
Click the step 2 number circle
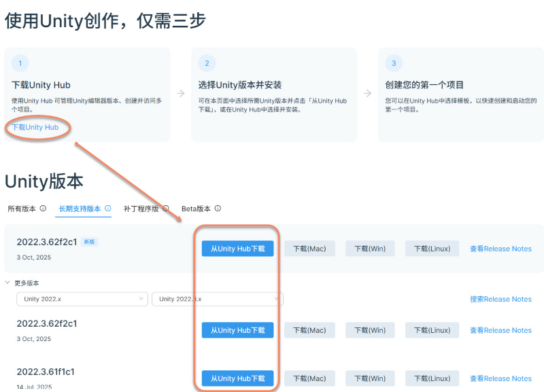[x=207, y=63]
